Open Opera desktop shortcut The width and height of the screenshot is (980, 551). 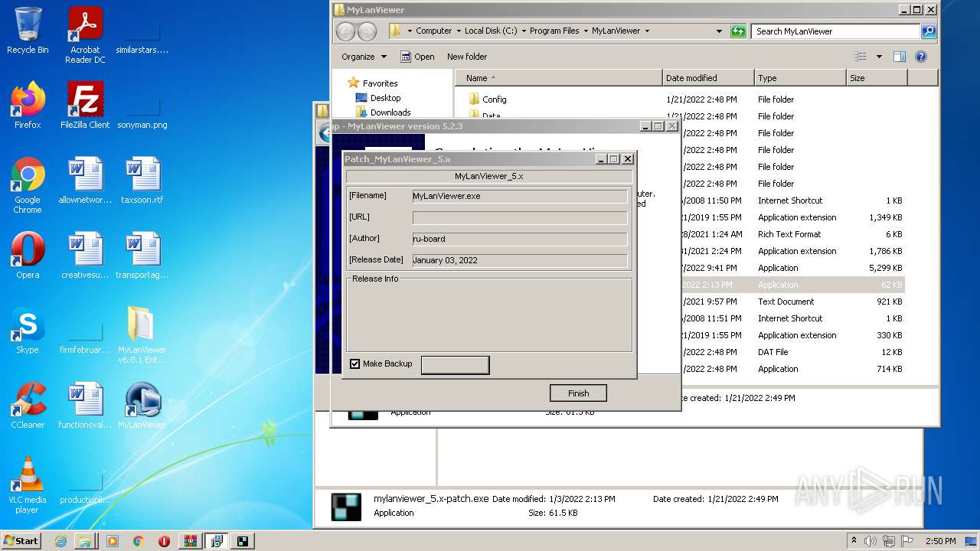pos(28,255)
